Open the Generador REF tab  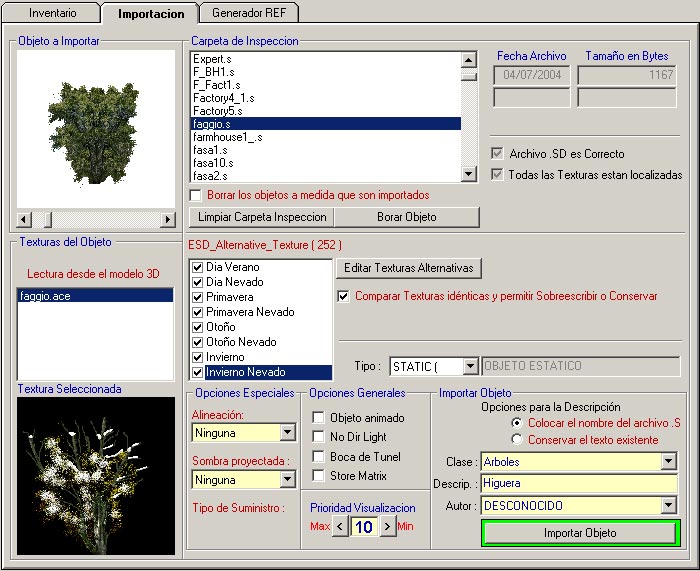click(x=248, y=14)
